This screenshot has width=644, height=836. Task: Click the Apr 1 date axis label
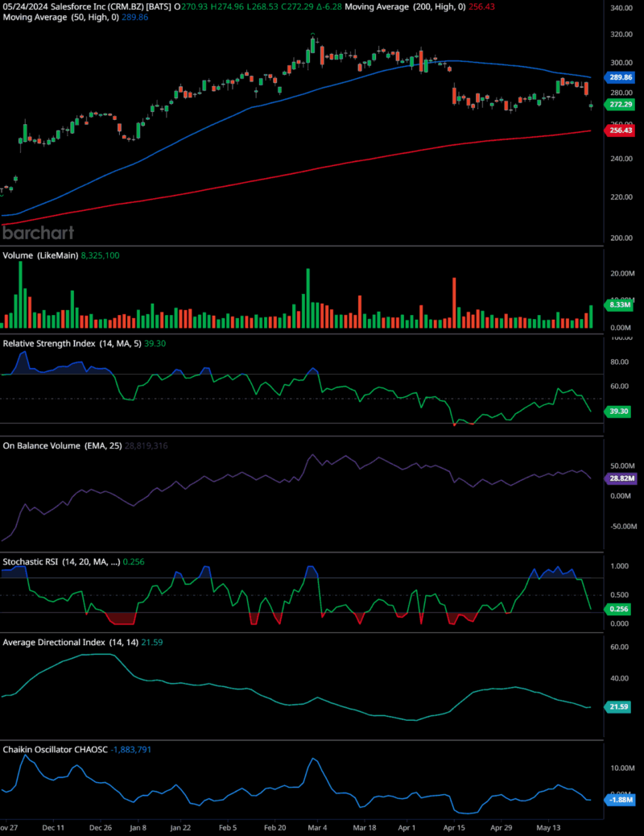(x=407, y=828)
